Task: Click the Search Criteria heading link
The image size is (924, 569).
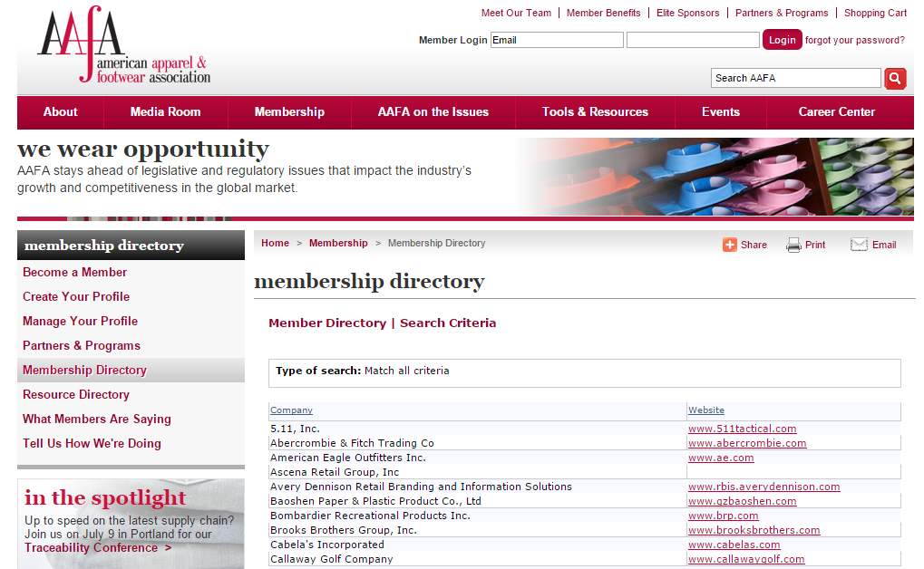Action: 448,323
